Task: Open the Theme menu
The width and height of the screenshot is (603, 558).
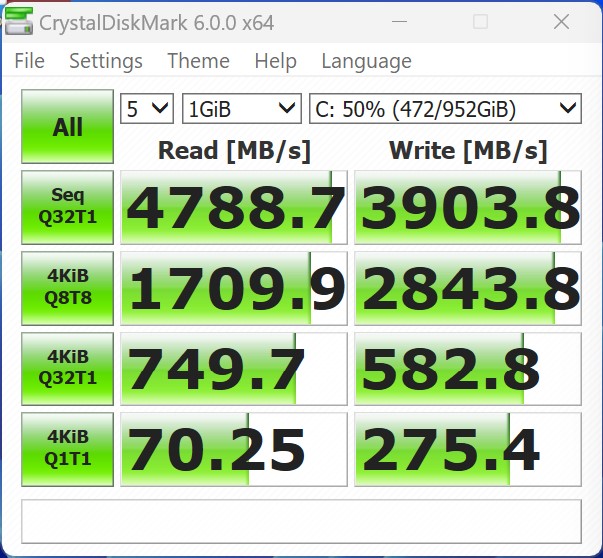Action: 198,61
